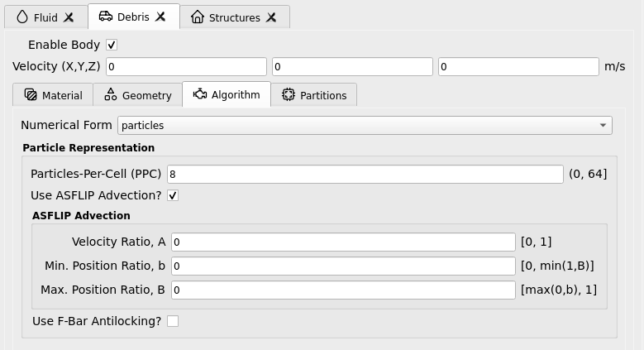Viewport: 644px width, 350px height.
Task: Switch to the Partitions tab
Action: [314, 95]
